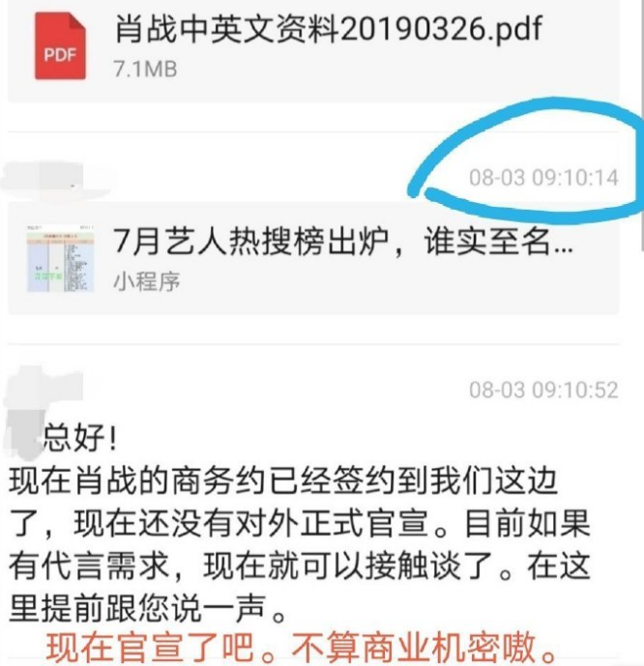The width and height of the screenshot is (644, 666).
Task: Select the 总好! greeting text
Action: point(80,438)
